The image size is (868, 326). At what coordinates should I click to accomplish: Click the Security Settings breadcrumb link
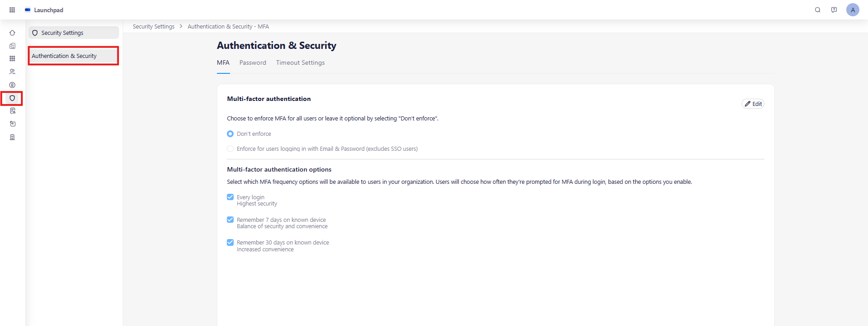click(x=153, y=27)
